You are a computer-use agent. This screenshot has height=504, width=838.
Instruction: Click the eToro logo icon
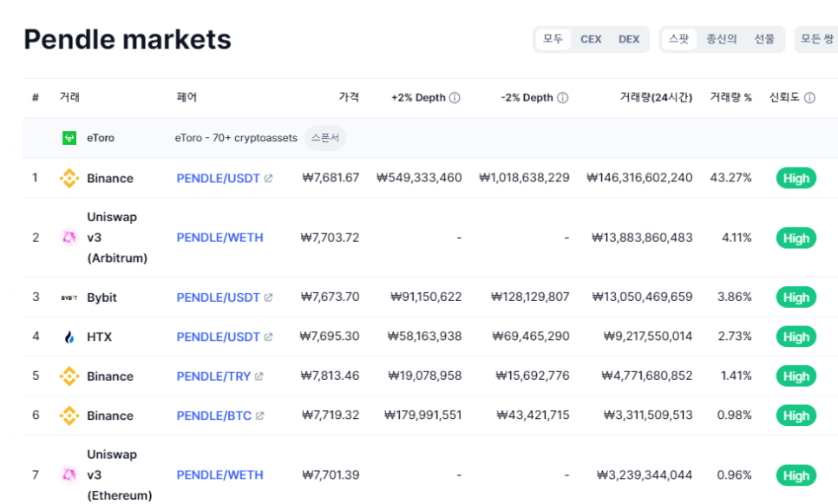coord(69,138)
